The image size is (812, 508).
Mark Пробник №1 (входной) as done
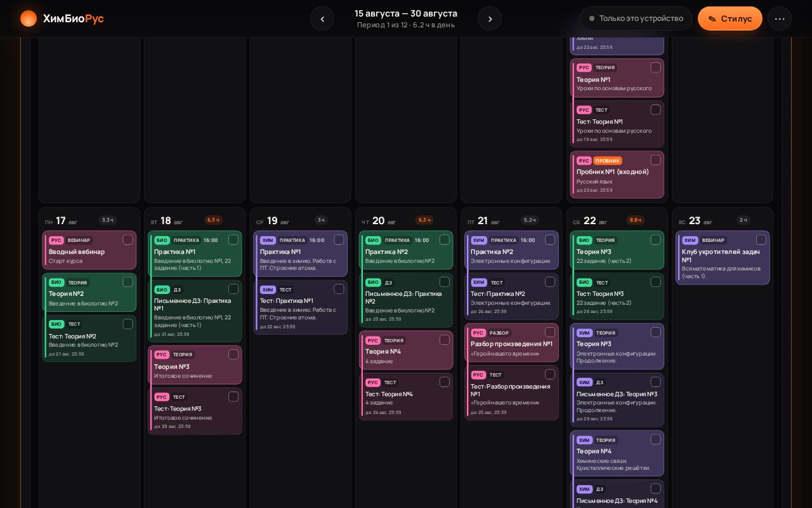click(655, 160)
